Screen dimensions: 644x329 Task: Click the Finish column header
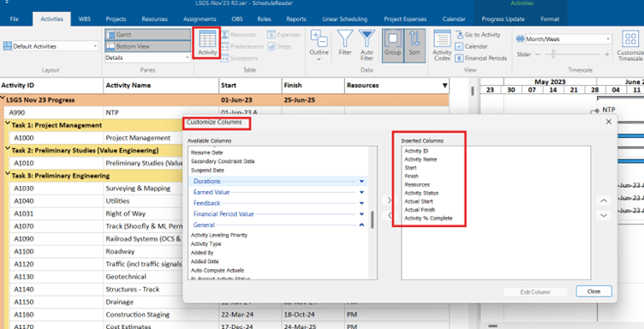[313, 86]
